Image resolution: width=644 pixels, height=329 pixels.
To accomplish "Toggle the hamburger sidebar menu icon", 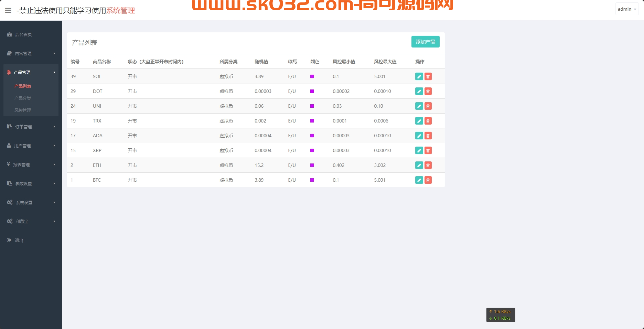I will [x=8, y=10].
